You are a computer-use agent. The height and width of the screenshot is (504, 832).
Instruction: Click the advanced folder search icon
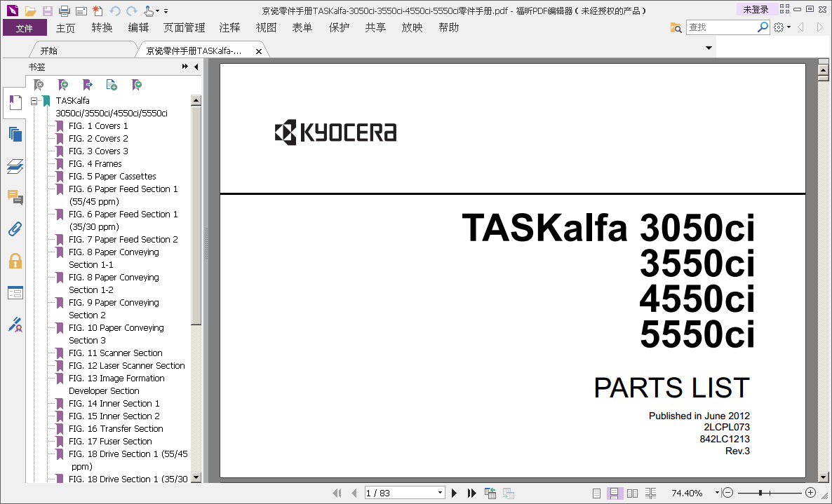(676, 27)
